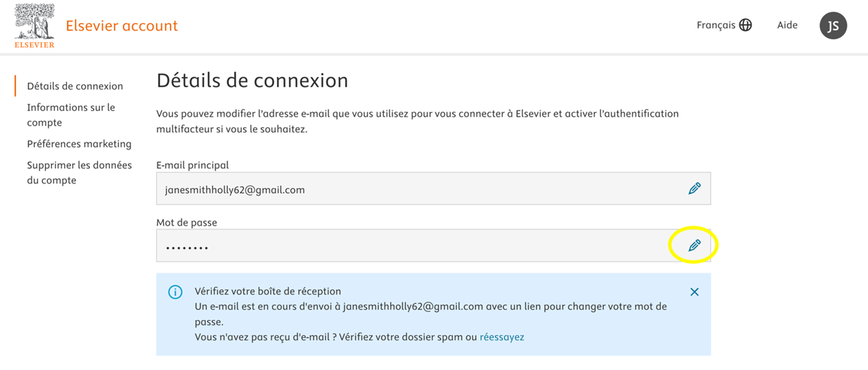Open the JS user avatar menu
This screenshot has width=868, height=370.
tap(833, 26)
